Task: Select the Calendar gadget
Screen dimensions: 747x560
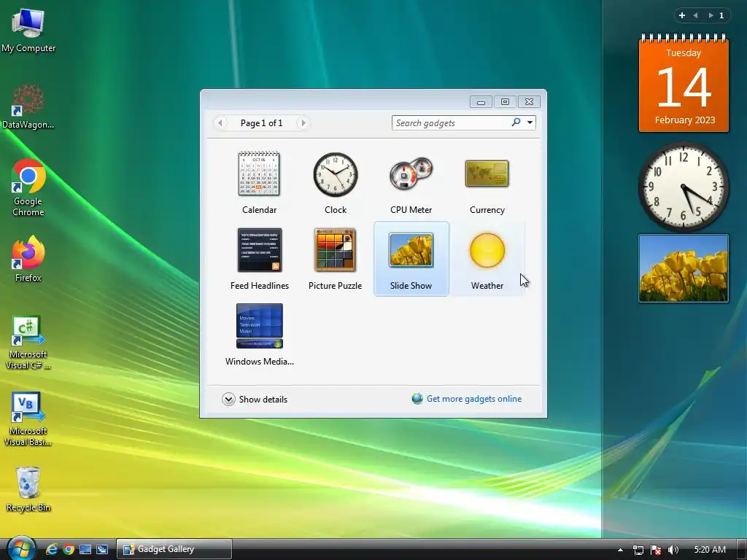Action: point(259,183)
